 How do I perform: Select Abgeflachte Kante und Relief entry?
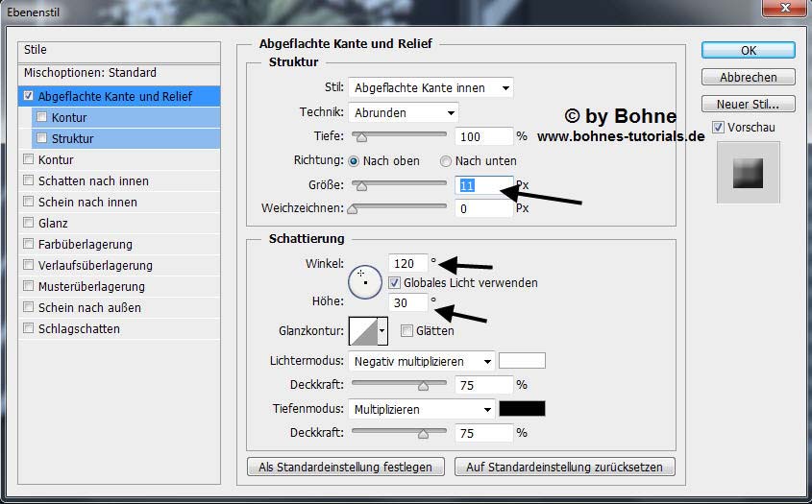(119, 96)
